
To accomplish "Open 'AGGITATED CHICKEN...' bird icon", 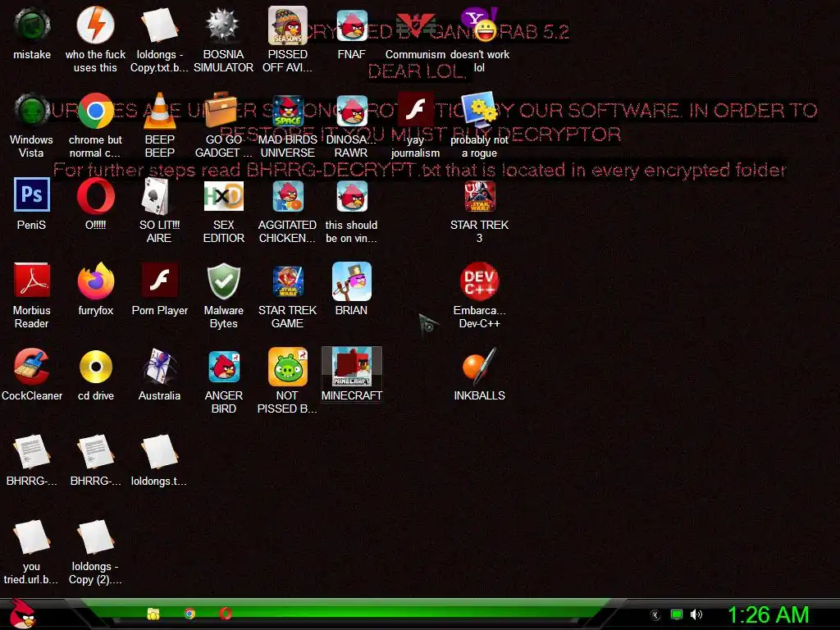I will [288, 196].
